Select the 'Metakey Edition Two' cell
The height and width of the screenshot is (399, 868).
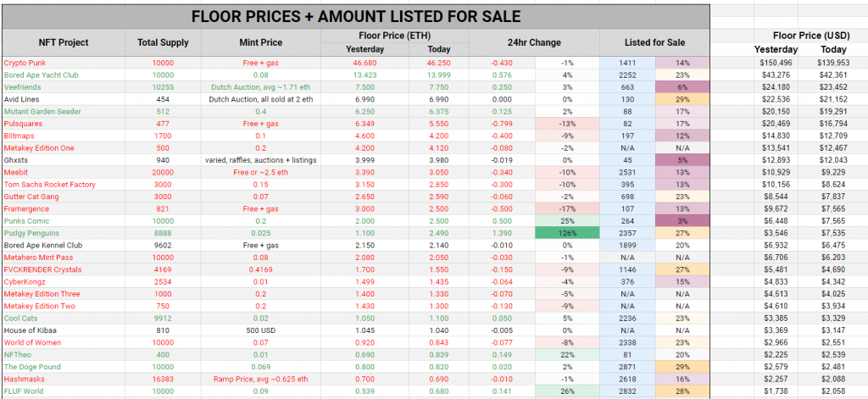pos(64,307)
